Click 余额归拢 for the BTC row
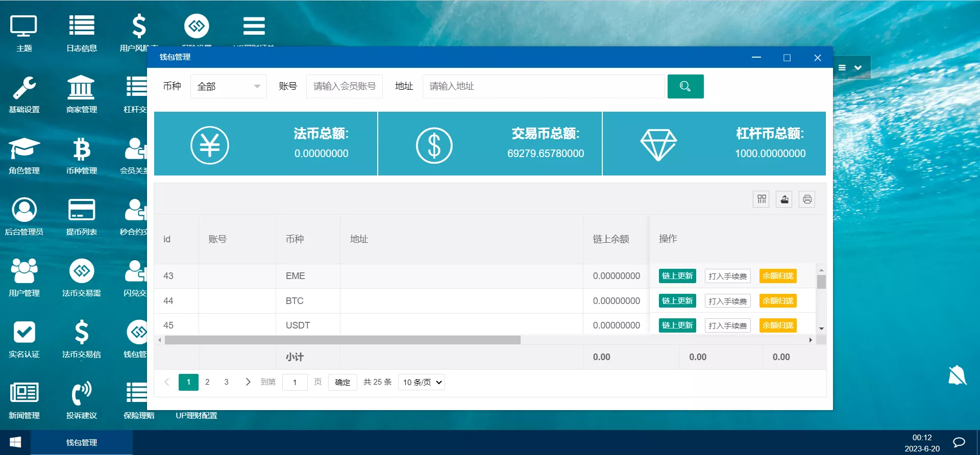 tap(778, 301)
